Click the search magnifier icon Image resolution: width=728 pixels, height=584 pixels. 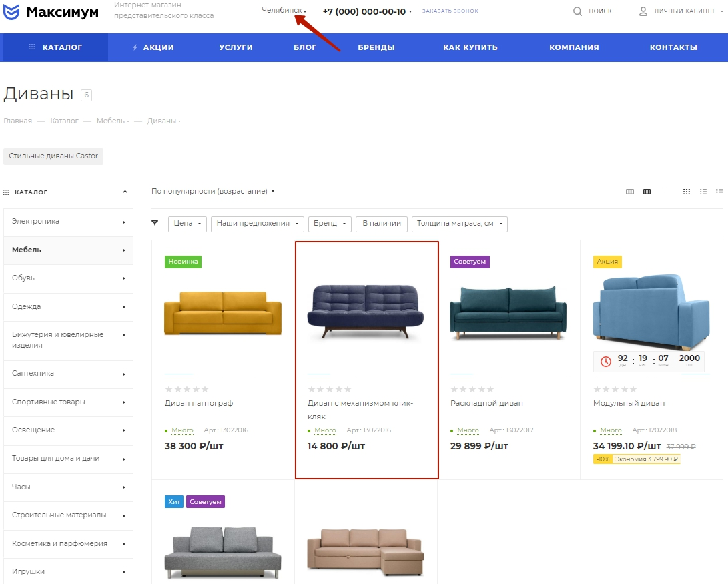[577, 11]
